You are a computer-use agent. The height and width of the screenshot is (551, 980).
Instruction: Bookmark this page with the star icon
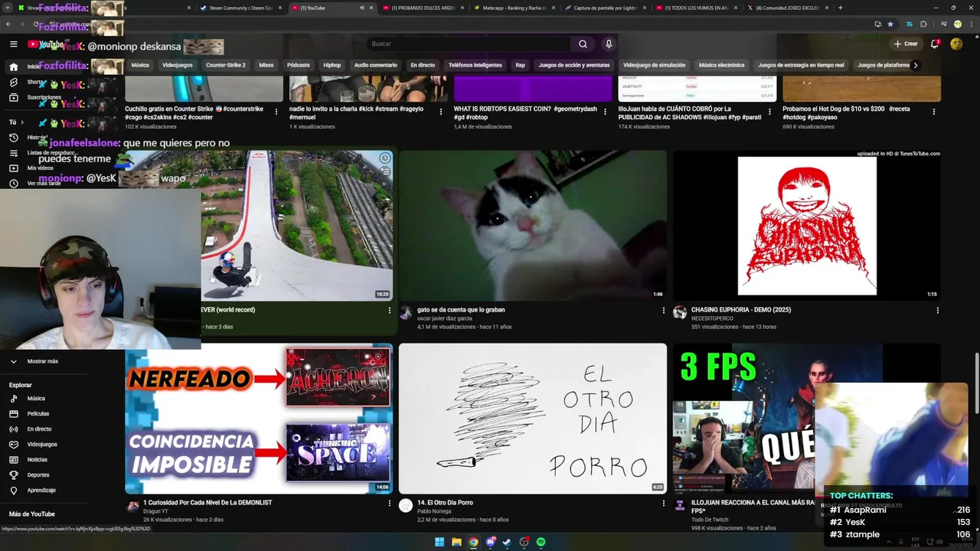[x=890, y=24]
